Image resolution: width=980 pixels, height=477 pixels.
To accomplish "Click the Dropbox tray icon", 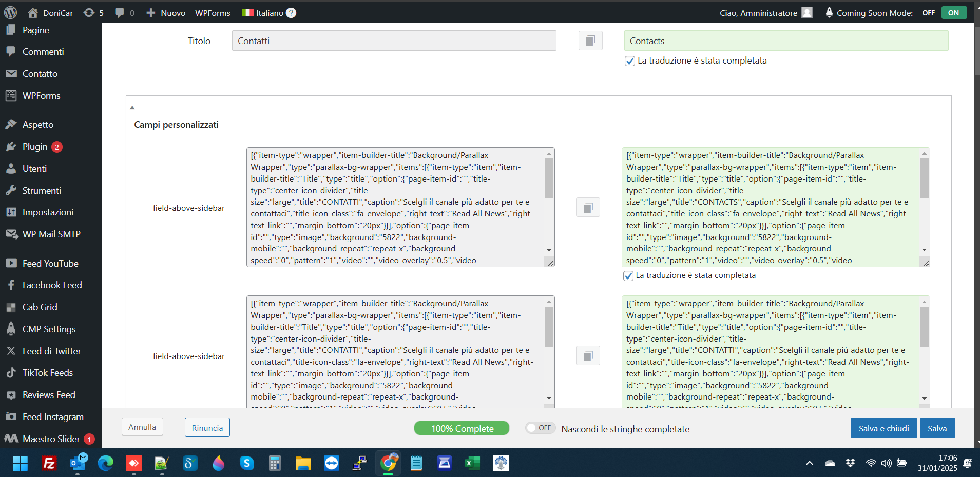I will 851,463.
